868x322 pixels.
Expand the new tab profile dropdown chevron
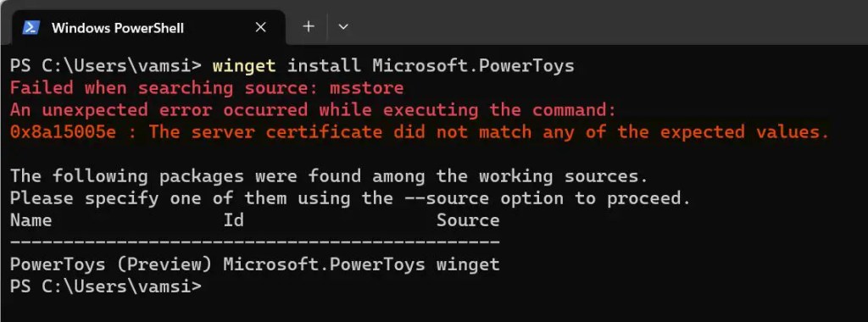click(343, 26)
